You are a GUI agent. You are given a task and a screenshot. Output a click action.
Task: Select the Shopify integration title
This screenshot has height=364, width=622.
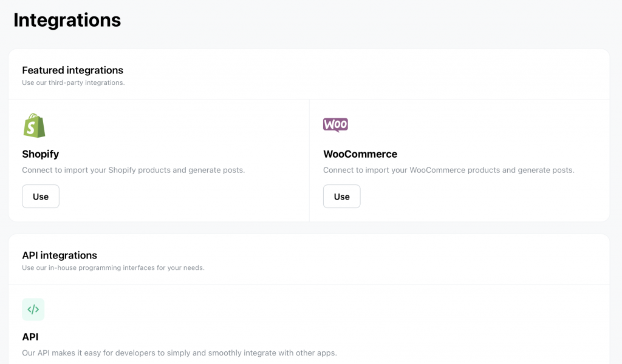[x=41, y=154]
